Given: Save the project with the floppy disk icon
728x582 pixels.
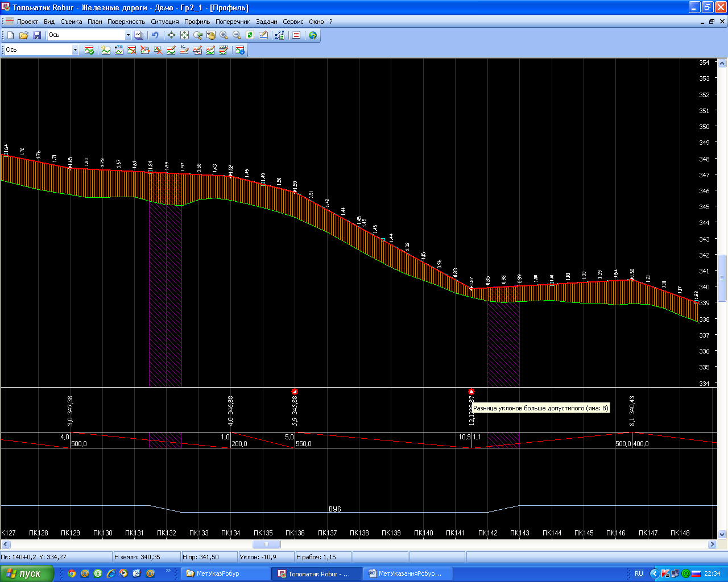Looking at the screenshot, I should coord(37,35).
